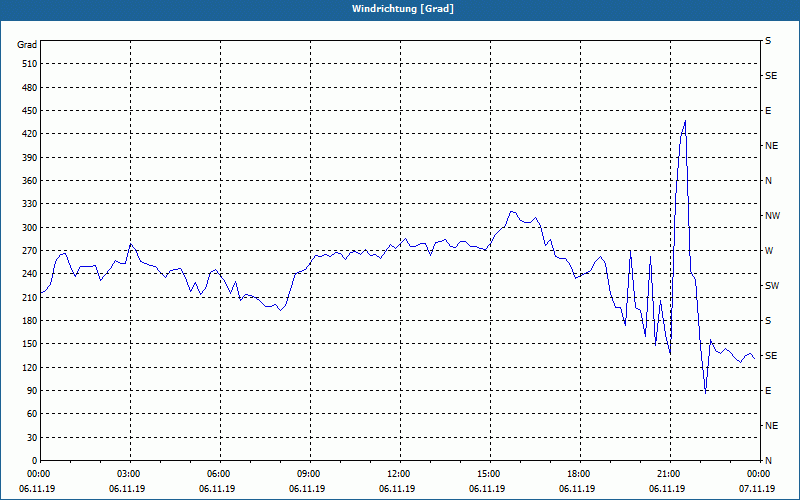Screen dimensions: 800x500
Task: Click the 21:00 time label
Action: click(x=670, y=474)
